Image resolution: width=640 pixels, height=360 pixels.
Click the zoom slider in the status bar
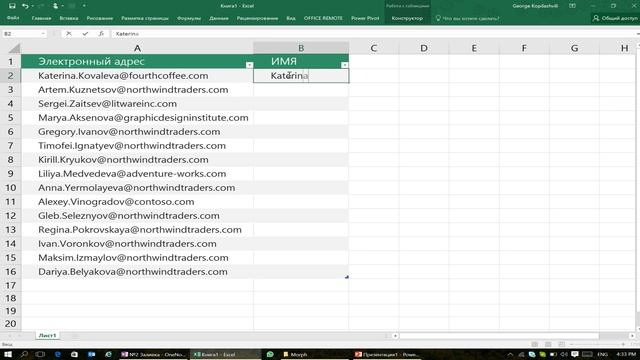pos(597,344)
